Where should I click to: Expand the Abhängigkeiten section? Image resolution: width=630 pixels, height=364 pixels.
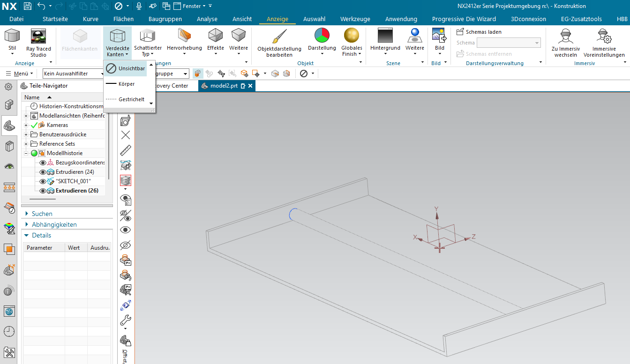coord(27,224)
